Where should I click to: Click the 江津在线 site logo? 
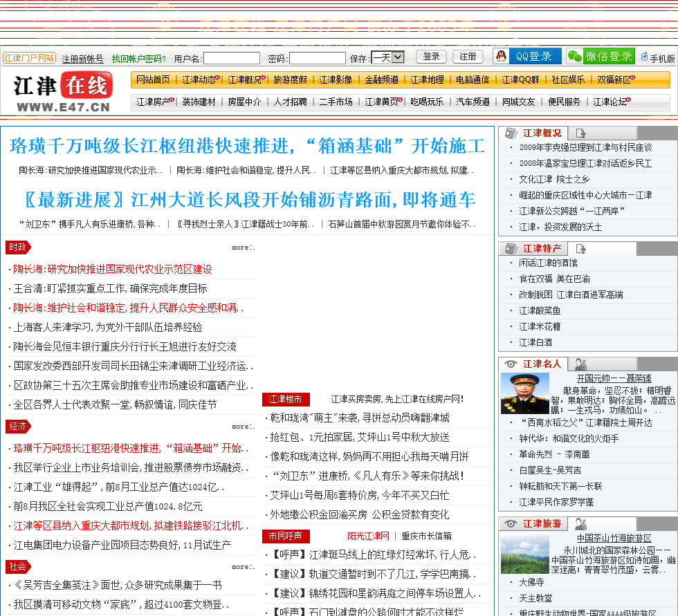tap(63, 93)
